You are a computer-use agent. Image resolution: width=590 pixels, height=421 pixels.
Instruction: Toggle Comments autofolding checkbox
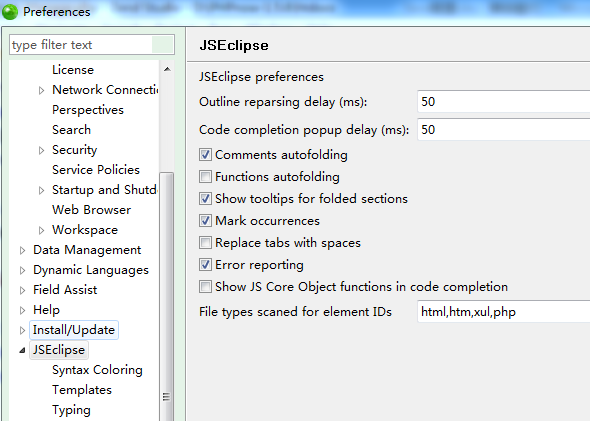click(205, 155)
